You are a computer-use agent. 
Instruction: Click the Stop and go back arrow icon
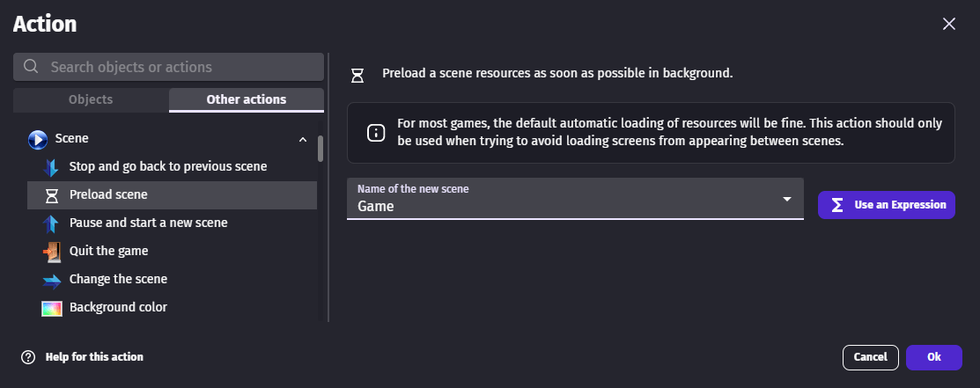tap(52, 166)
